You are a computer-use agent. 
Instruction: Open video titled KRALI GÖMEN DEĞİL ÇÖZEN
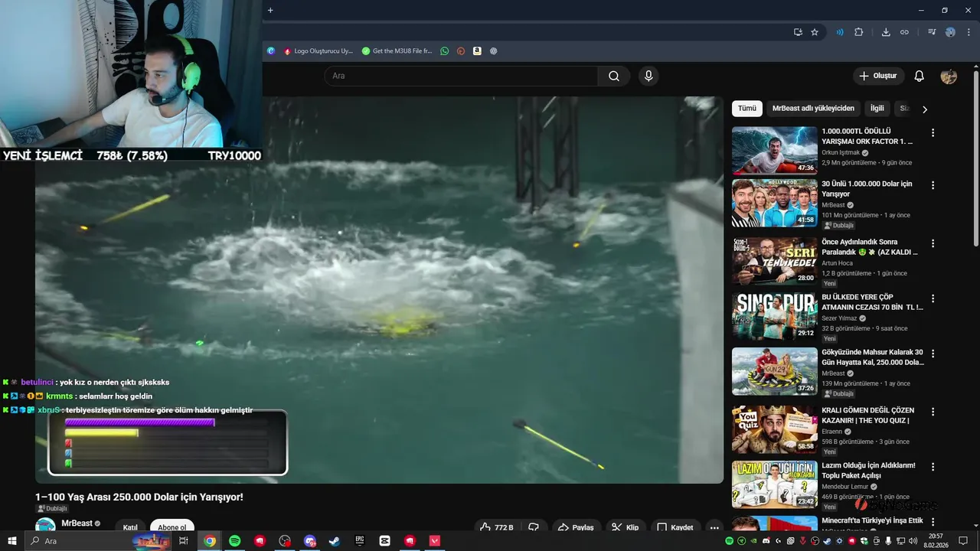868,415
